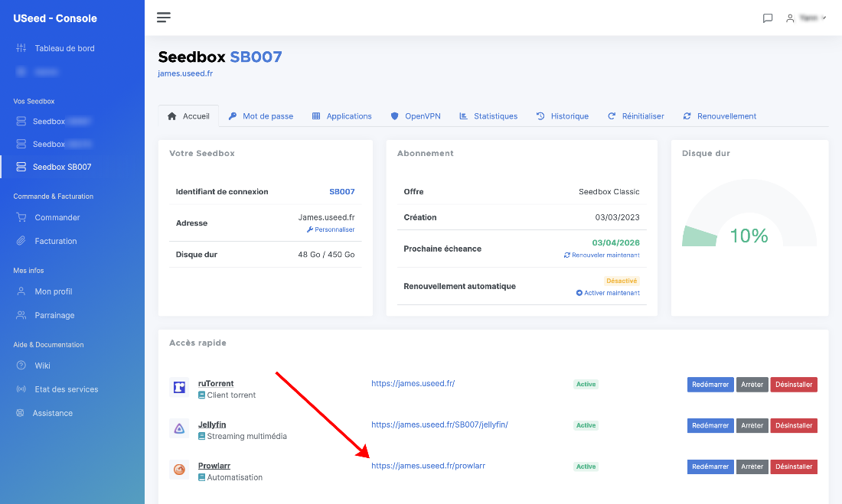Open the Wiki help page

pyautogui.click(x=42, y=366)
